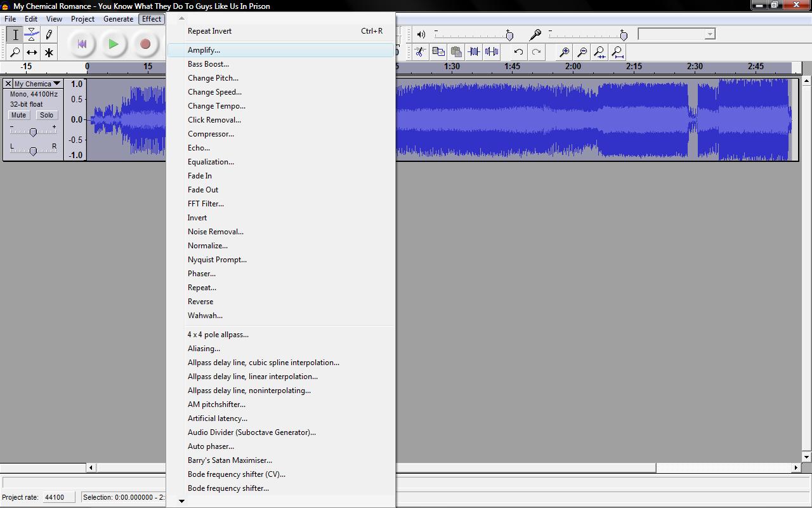The width and height of the screenshot is (812, 508).
Task: Open the input source dropdown
Action: point(676,34)
